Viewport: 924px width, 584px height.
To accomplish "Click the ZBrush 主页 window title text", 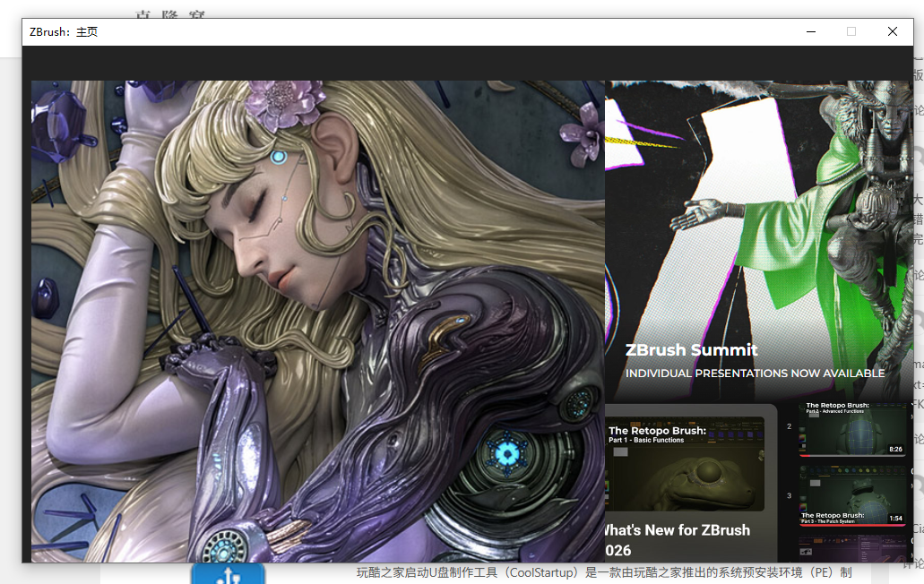I will point(64,32).
